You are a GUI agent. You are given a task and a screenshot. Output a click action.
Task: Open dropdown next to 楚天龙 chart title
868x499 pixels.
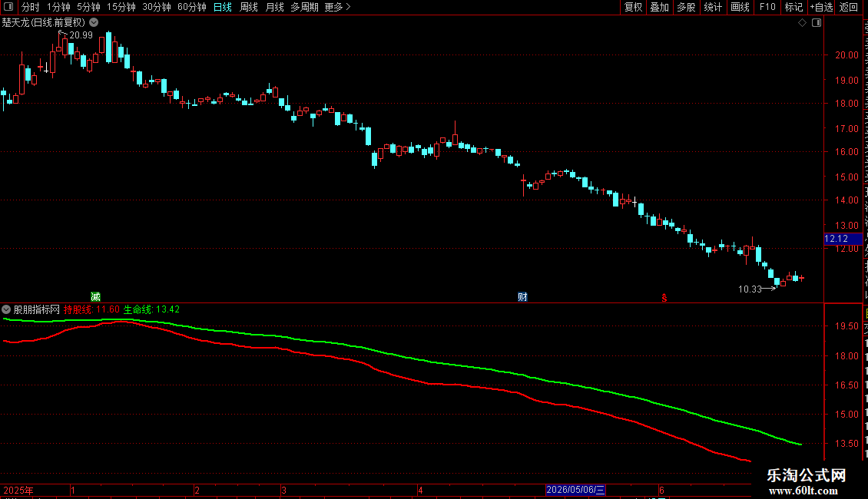94,22
